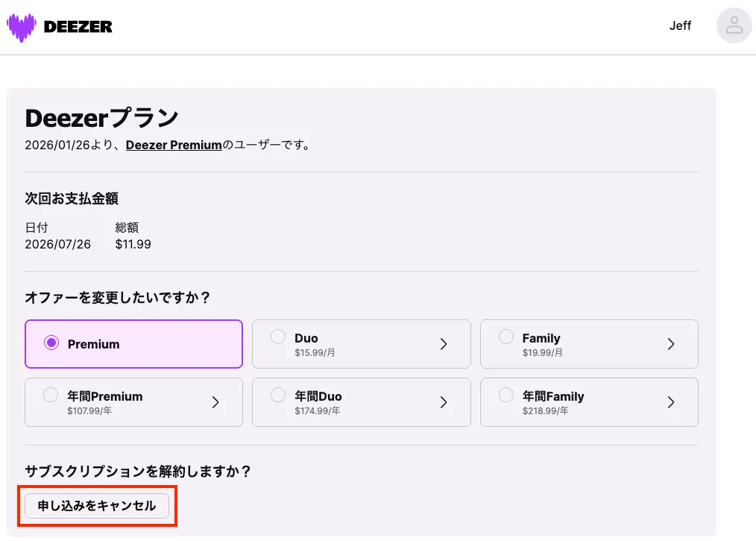Select the 年間Premium radio button

click(x=51, y=395)
